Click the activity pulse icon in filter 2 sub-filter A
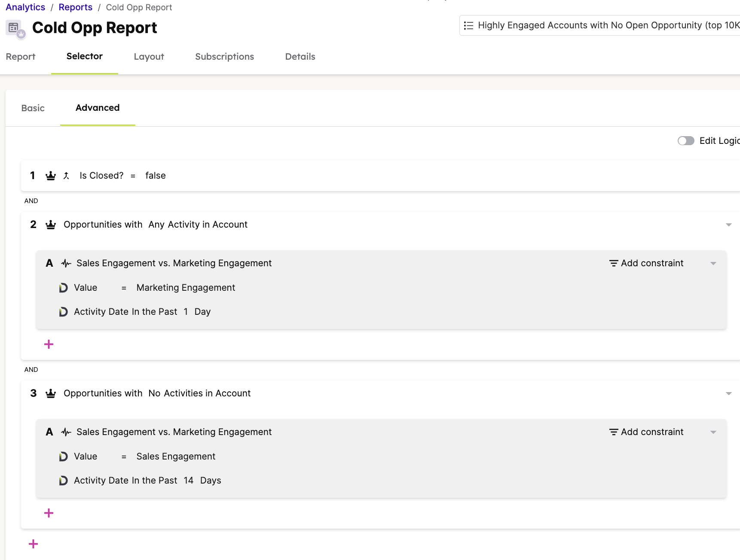740x560 pixels. point(66,263)
